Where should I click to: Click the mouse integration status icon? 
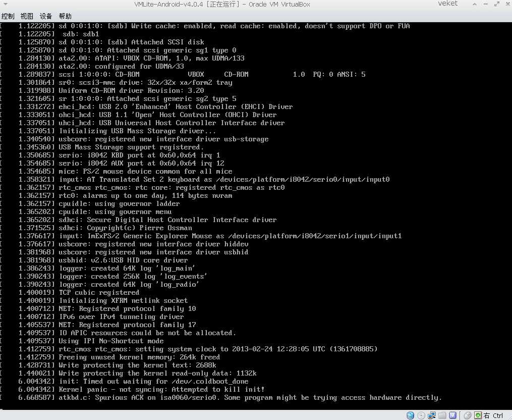click(468, 415)
